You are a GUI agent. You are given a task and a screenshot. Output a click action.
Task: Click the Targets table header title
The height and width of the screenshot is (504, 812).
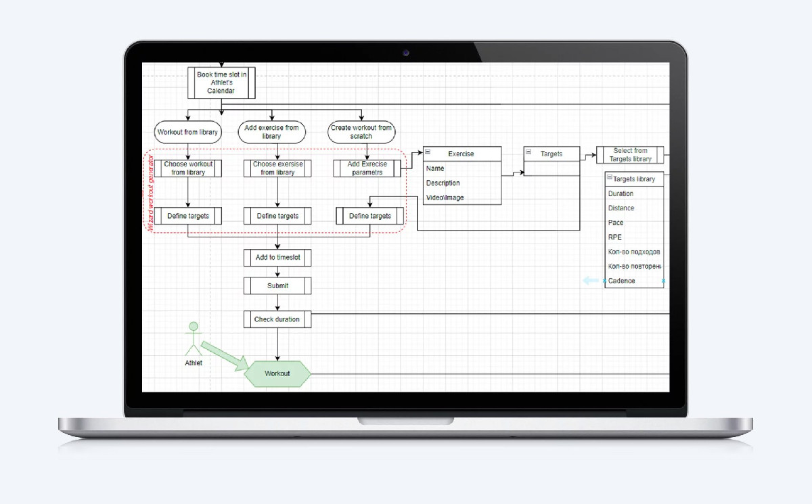coord(551,154)
